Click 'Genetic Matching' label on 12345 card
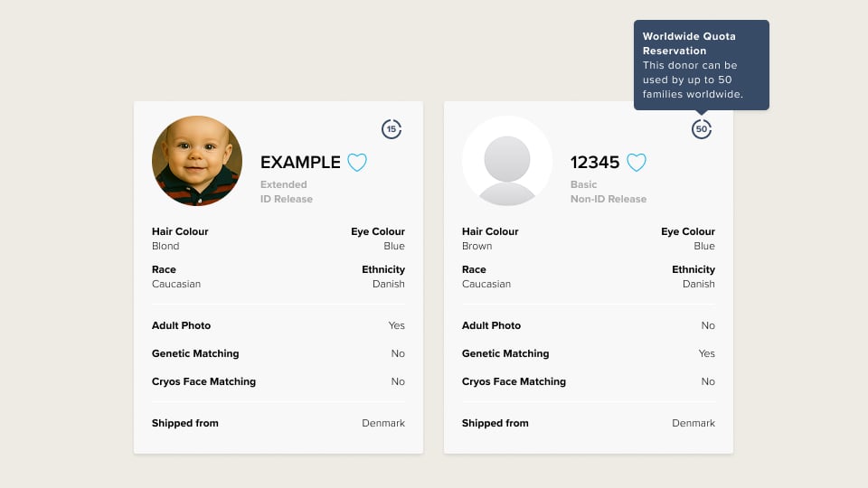The width and height of the screenshot is (868, 488). coord(505,353)
